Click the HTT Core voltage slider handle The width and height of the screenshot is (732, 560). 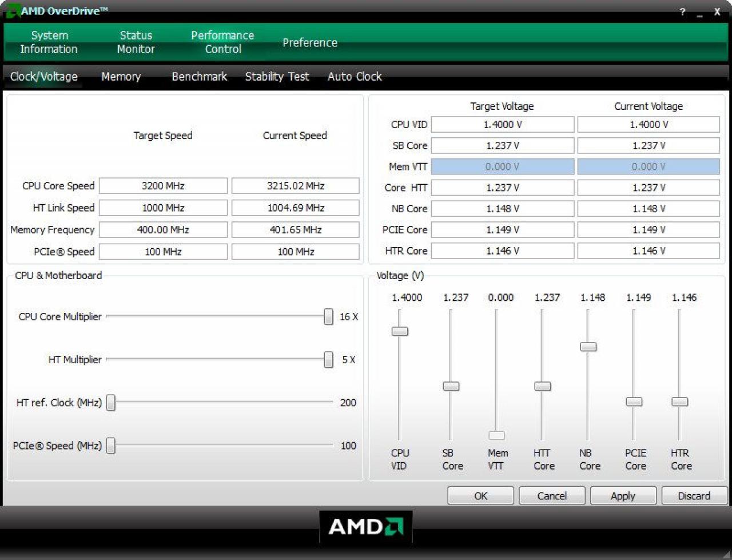coord(543,386)
